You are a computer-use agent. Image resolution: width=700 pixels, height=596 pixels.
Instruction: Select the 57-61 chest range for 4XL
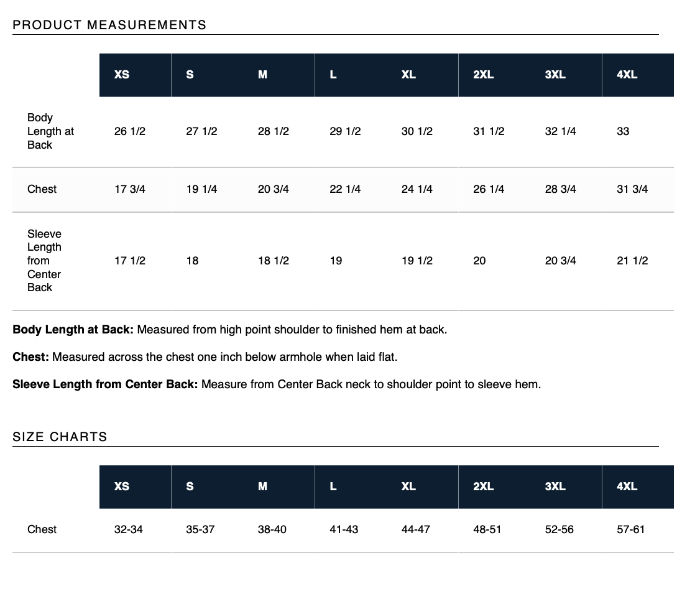click(630, 530)
